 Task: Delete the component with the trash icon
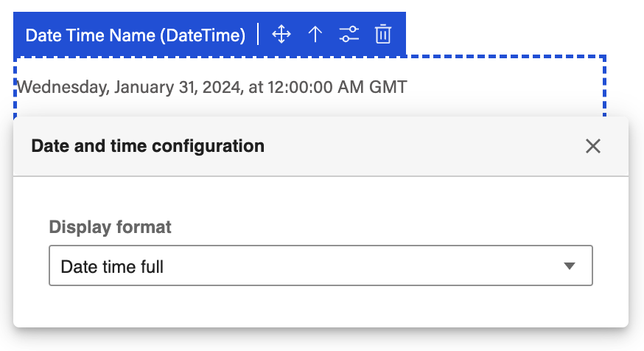pyautogui.click(x=382, y=34)
